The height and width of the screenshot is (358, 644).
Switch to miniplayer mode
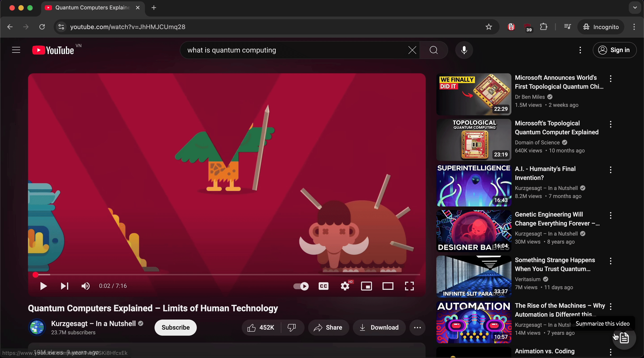point(366,286)
